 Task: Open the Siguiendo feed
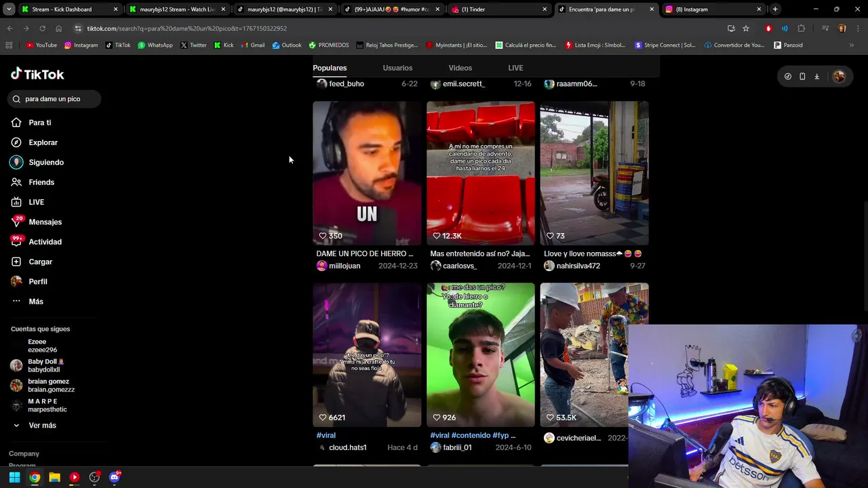(37, 163)
